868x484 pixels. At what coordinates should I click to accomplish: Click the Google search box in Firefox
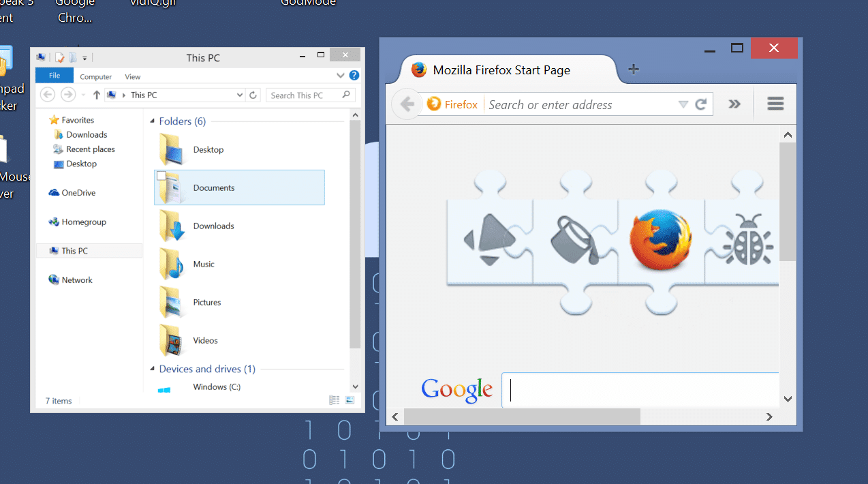click(x=640, y=391)
